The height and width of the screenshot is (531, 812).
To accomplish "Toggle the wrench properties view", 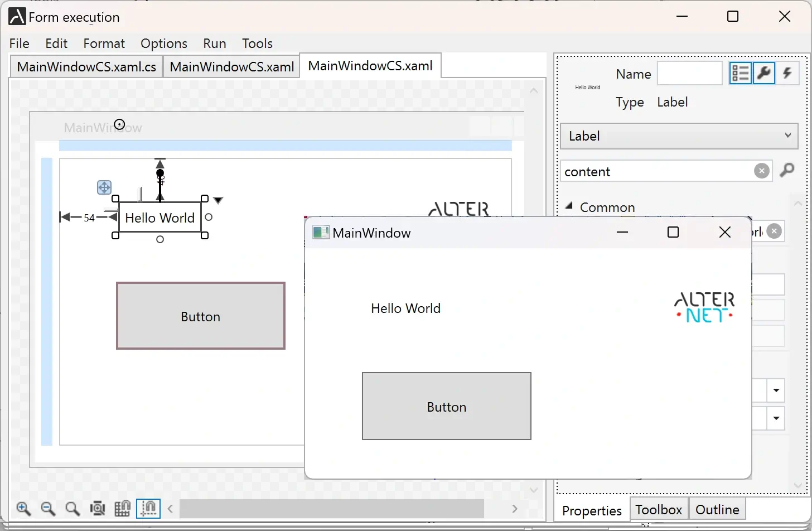I will coord(763,73).
